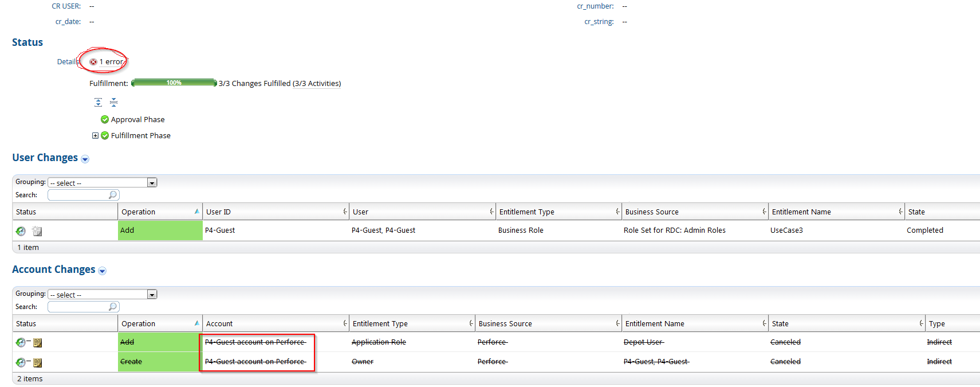This screenshot has height=387, width=980.
Task: Open the Account Changes Grouping dropdown
Action: pyautogui.click(x=103, y=295)
